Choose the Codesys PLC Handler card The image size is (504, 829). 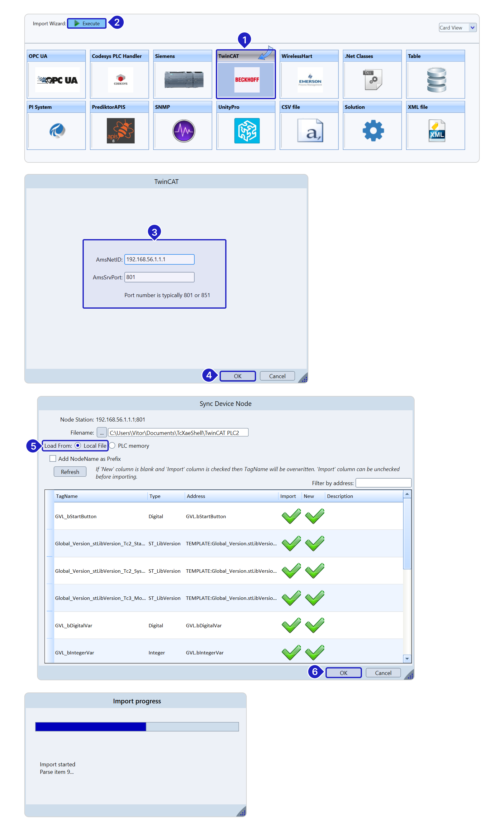point(119,74)
